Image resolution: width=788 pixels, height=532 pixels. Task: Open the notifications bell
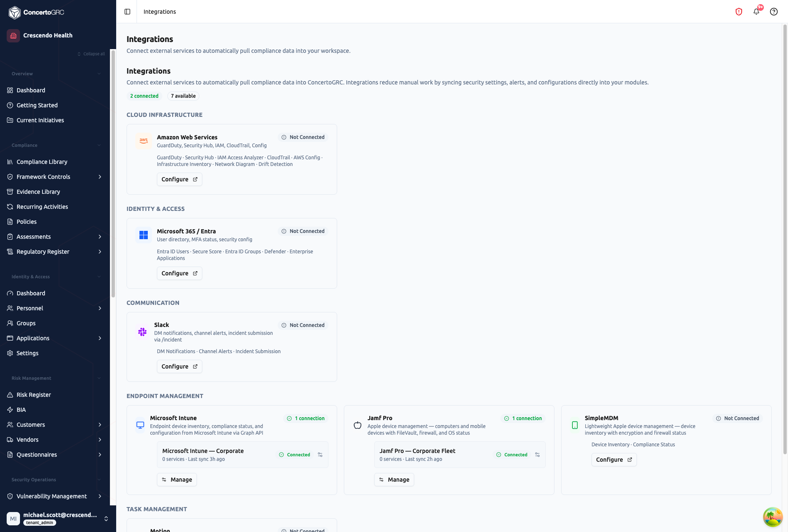click(x=756, y=12)
